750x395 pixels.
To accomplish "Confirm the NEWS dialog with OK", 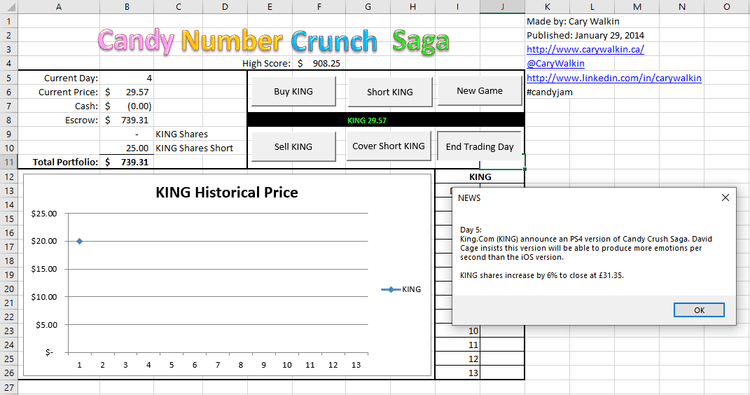I will tap(699, 310).
